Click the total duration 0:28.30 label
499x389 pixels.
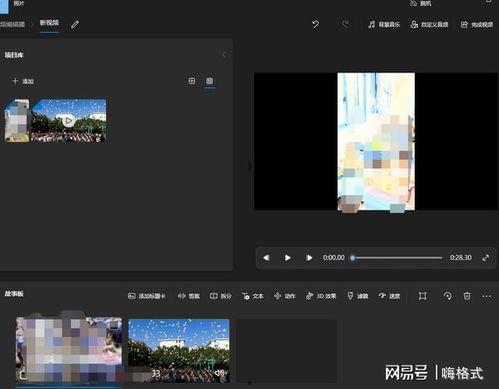(460, 258)
